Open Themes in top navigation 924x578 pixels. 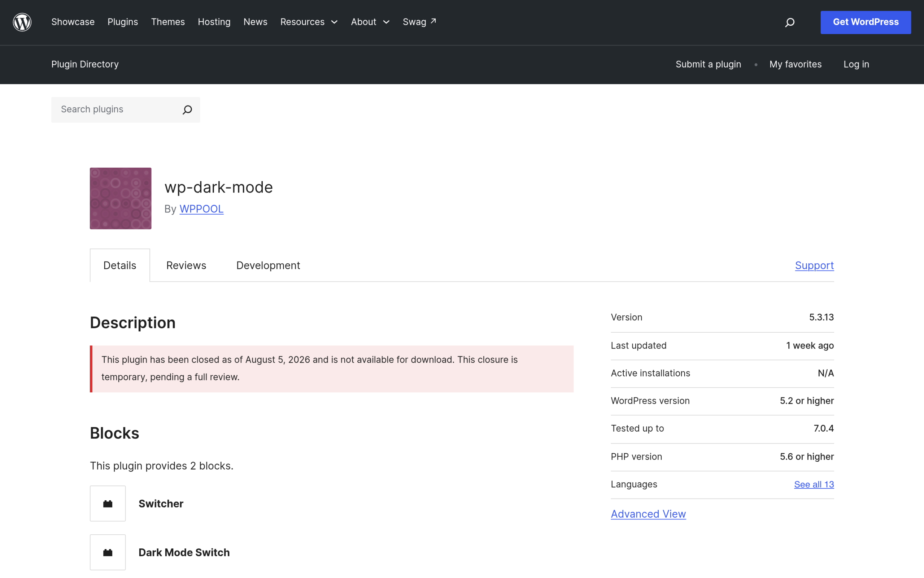click(168, 22)
